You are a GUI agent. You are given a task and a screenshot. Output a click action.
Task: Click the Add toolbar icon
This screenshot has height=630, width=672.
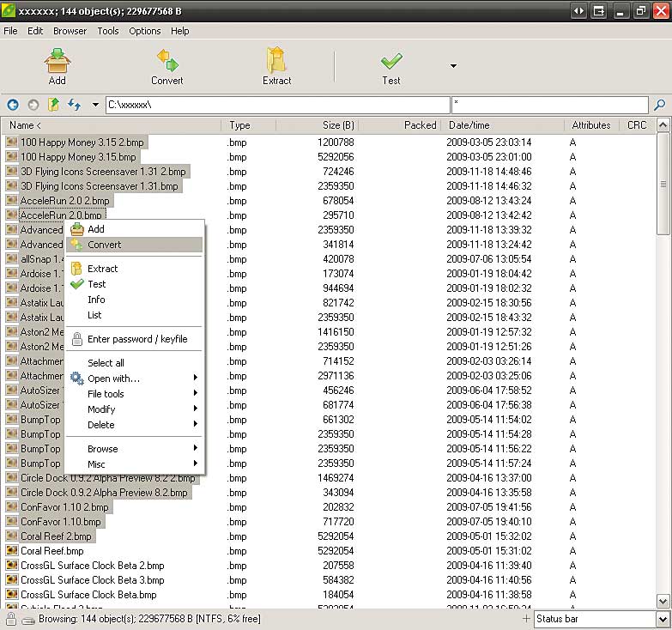[57, 61]
